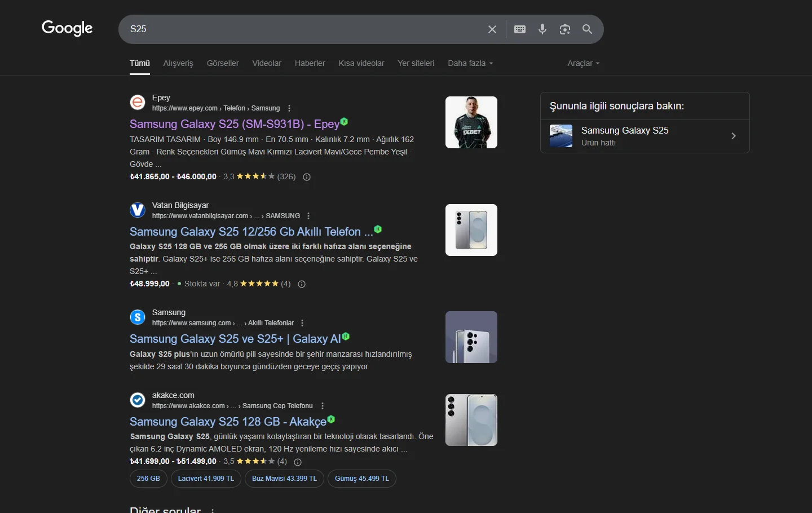Switch to the Görseller tab
The image size is (812, 513).
pos(223,63)
